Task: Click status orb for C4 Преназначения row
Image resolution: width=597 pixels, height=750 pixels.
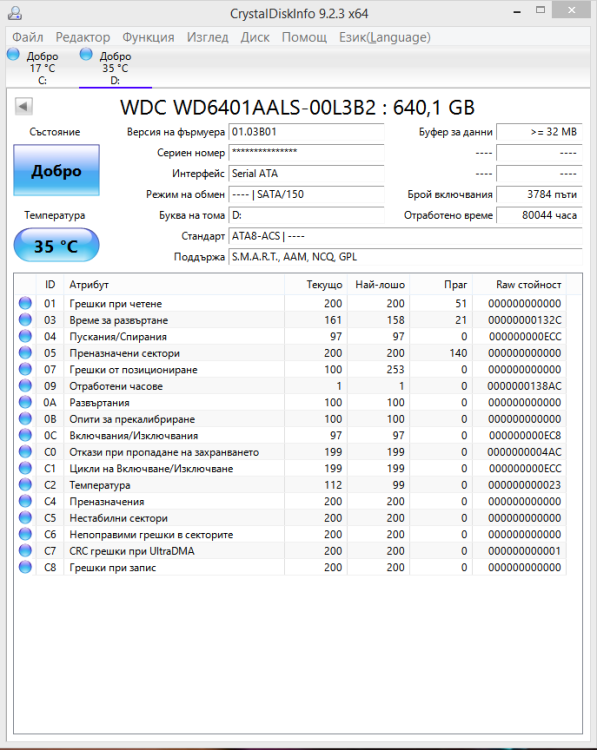Action: tap(25, 501)
